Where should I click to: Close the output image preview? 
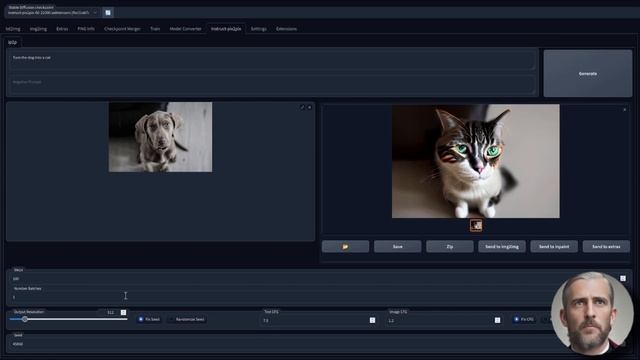[x=624, y=109]
